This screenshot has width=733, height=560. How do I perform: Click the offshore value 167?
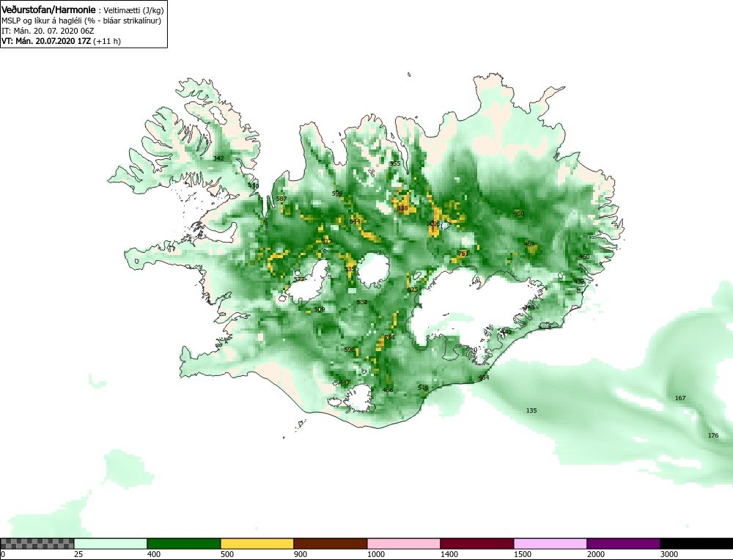tap(680, 398)
